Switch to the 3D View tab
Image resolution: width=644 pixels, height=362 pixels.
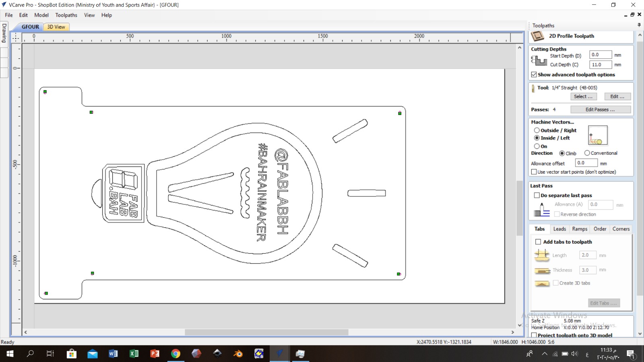tap(56, 27)
